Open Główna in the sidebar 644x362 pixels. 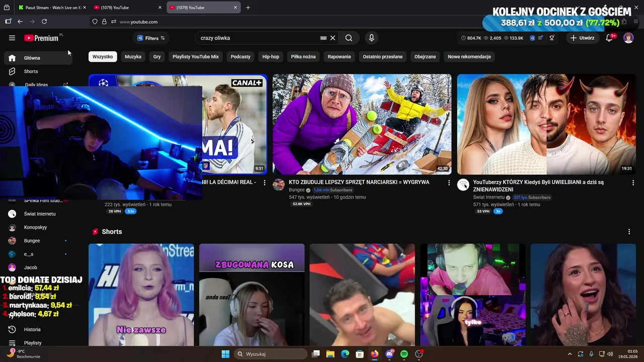click(x=38, y=58)
